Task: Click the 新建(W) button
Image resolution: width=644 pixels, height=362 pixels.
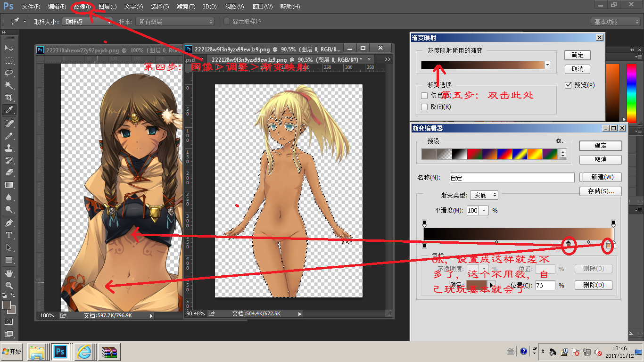Action: pyautogui.click(x=602, y=177)
